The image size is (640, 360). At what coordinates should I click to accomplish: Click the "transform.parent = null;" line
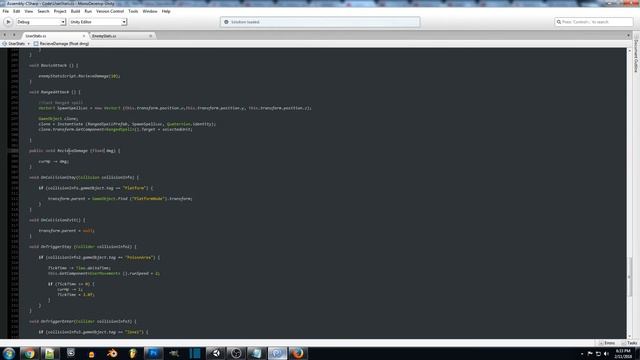[67, 231]
